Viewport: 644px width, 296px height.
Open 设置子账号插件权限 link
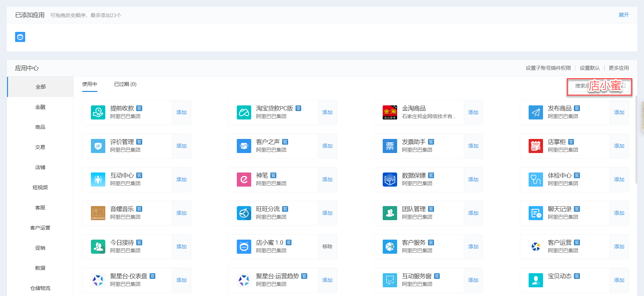(548, 68)
